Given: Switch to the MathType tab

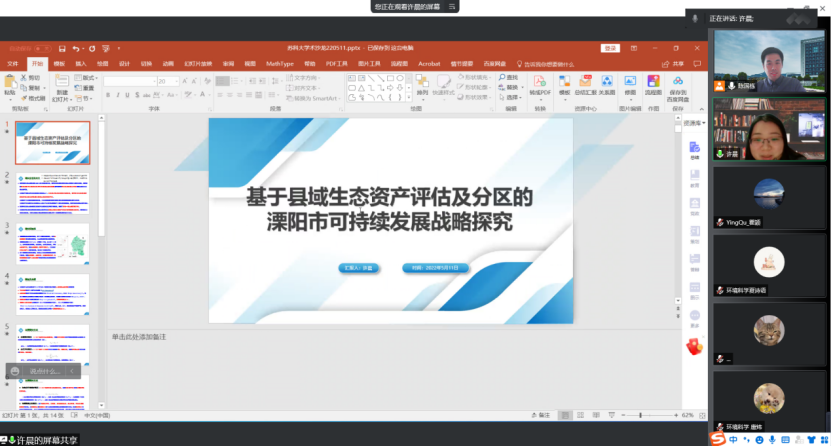Looking at the screenshot, I should (x=279, y=63).
